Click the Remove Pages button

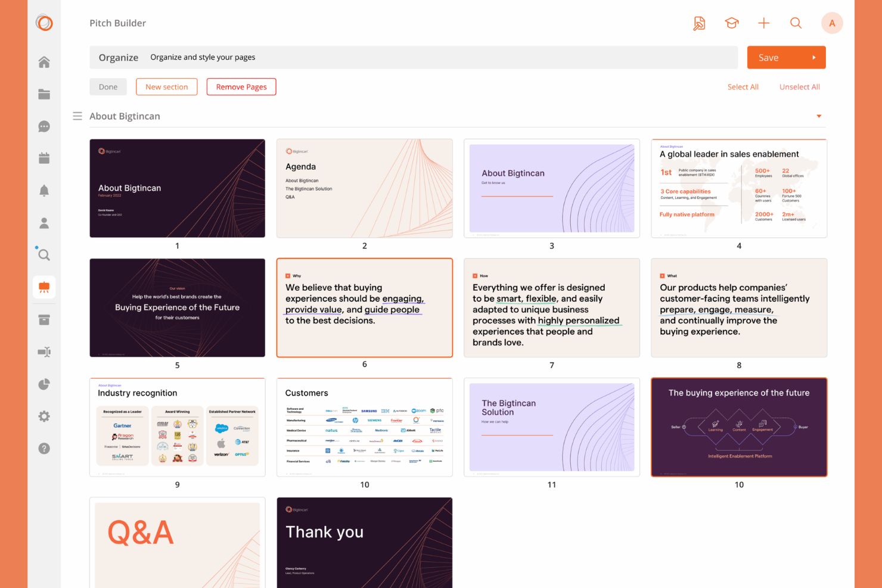[241, 87]
